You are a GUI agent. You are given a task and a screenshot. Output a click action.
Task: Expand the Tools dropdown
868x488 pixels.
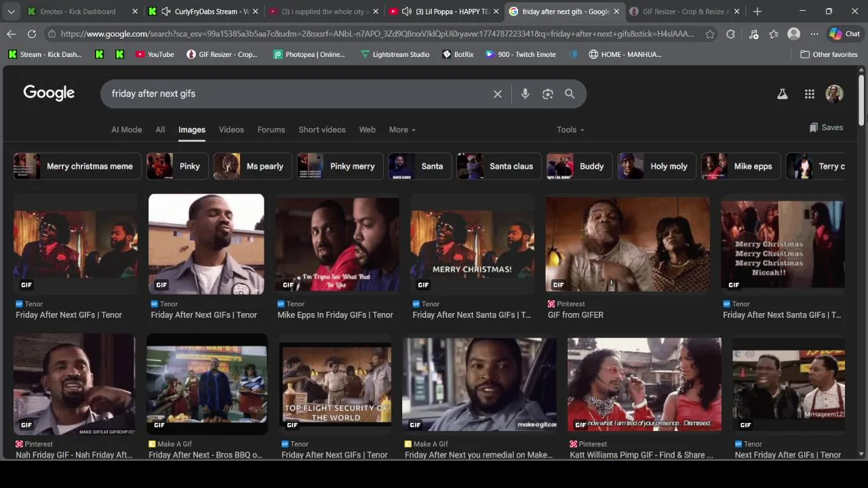pyautogui.click(x=570, y=129)
